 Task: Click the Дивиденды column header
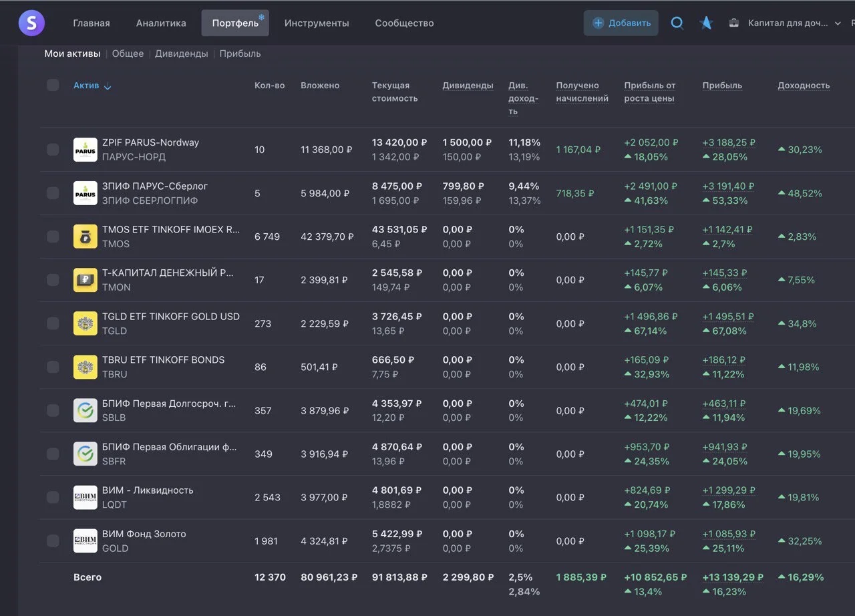coord(468,86)
